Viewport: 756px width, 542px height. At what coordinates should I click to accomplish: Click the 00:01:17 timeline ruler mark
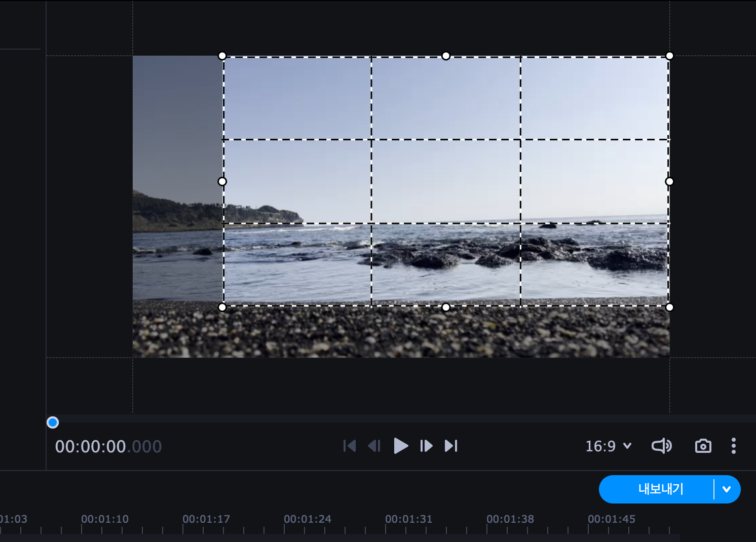[206, 519]
